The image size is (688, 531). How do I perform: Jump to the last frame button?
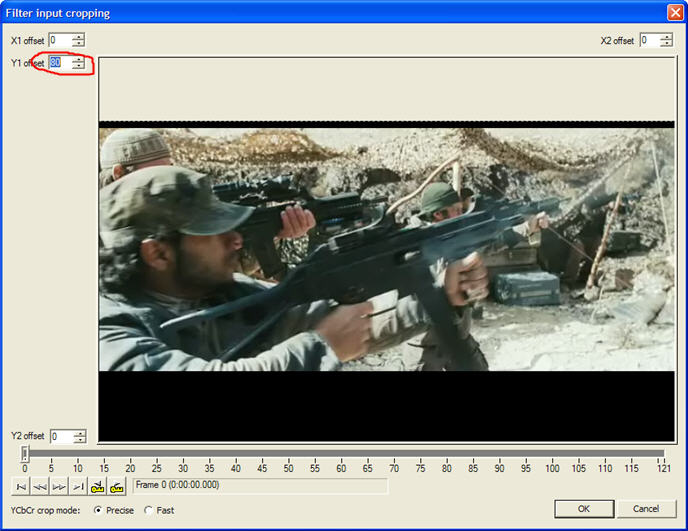tap(79, 486)
